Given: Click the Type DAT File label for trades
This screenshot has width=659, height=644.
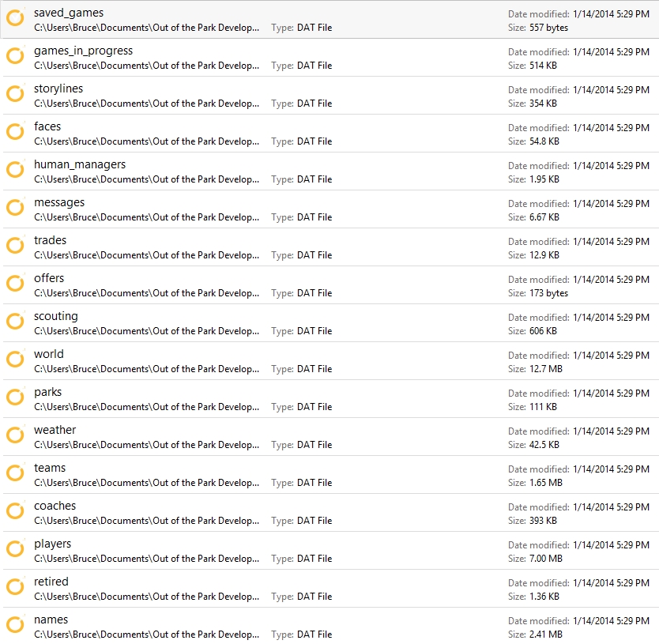Looking at the screenshot, I should 301,255.
